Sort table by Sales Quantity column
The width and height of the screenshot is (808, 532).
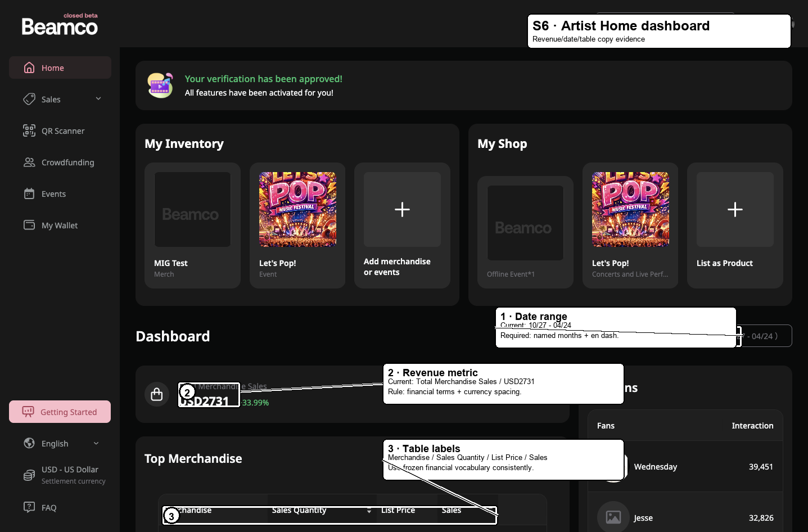[x=369, y=511]
